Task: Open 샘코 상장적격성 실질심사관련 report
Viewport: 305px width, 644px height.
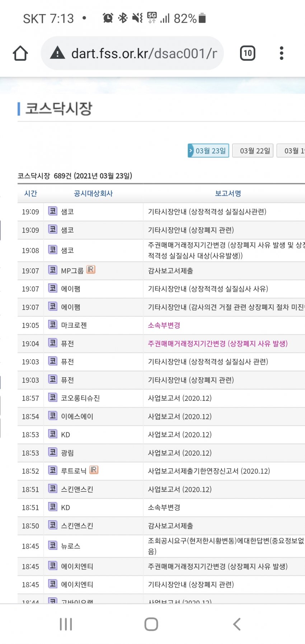Action: click(207, 212)
